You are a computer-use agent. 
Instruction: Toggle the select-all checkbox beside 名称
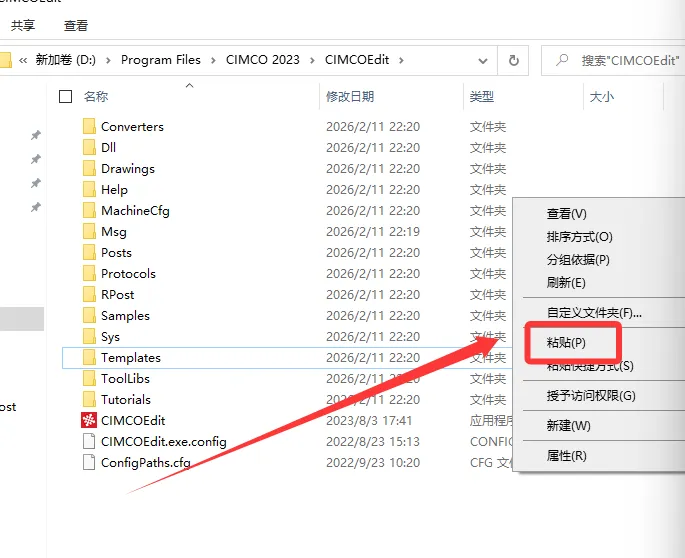point(66,97)
